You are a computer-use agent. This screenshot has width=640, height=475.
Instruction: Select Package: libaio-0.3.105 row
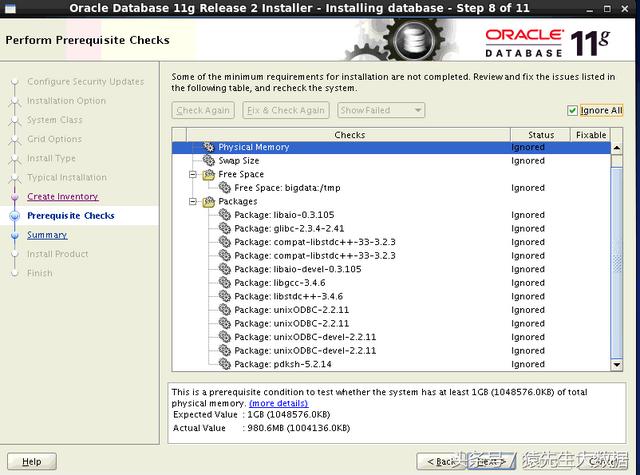391,215
